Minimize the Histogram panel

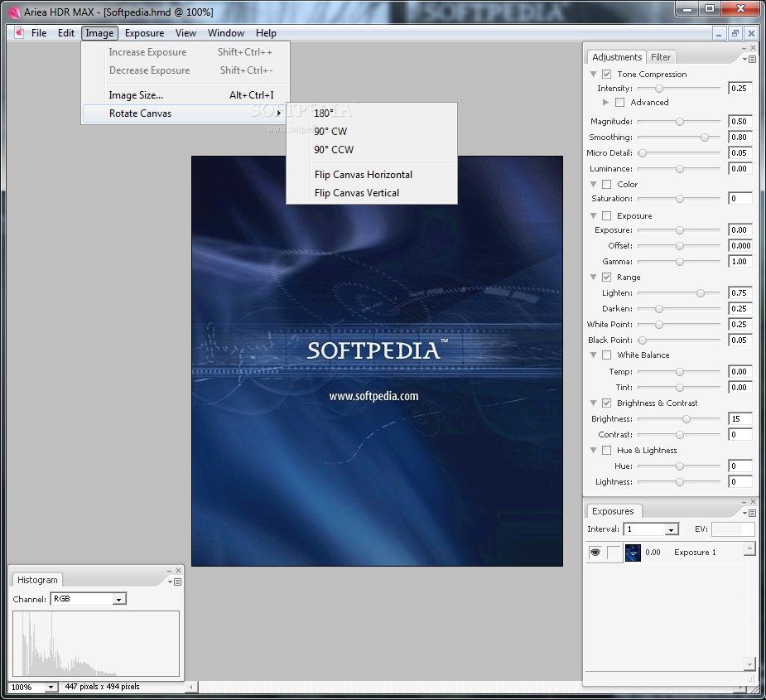point(170,571)
